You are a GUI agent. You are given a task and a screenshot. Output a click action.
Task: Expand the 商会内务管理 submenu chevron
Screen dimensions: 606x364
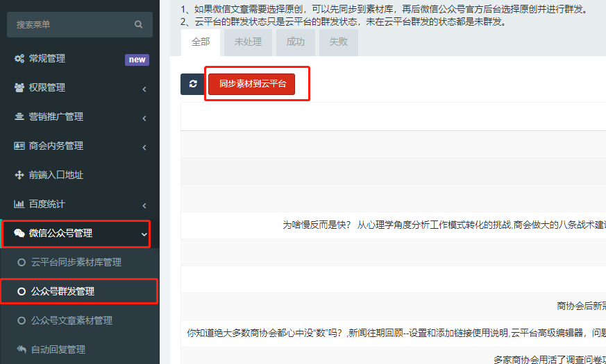tap(144, 147)
